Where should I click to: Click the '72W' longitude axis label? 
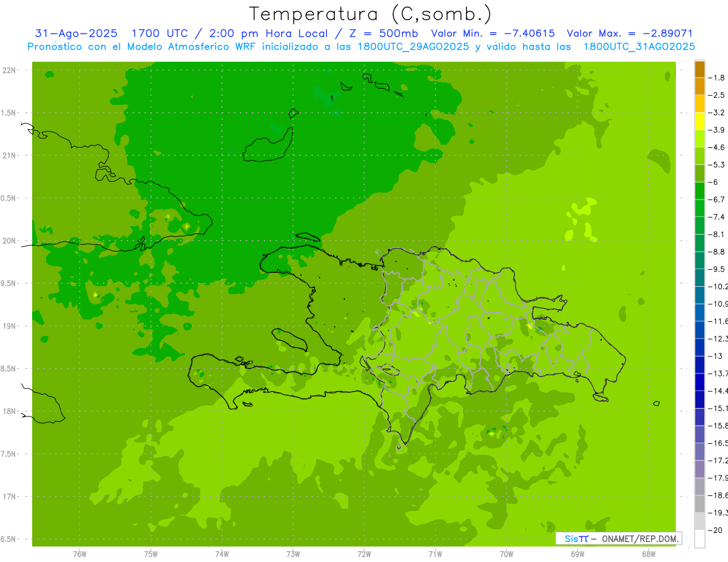click(x=364, y=554)
